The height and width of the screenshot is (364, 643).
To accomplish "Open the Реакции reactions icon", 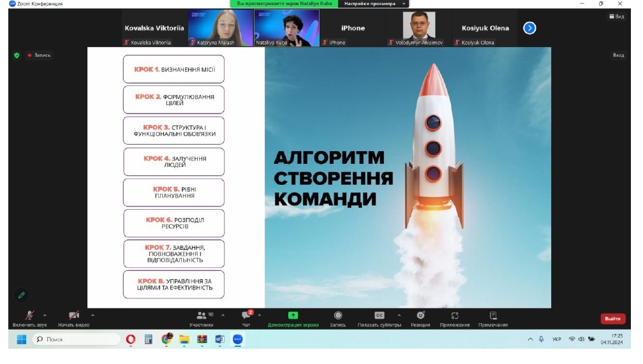I will coord(420,316).
